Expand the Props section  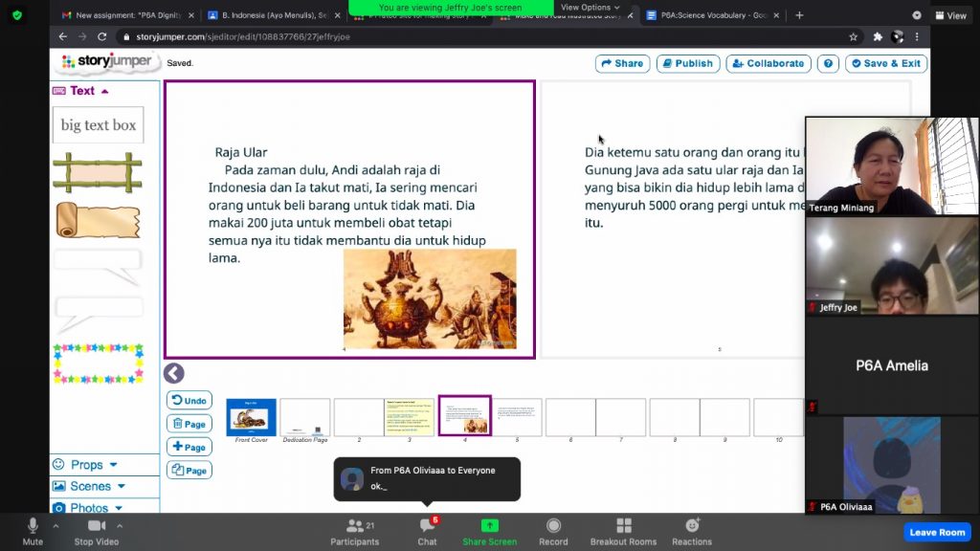pyautogui.click(x=86, y=465)
